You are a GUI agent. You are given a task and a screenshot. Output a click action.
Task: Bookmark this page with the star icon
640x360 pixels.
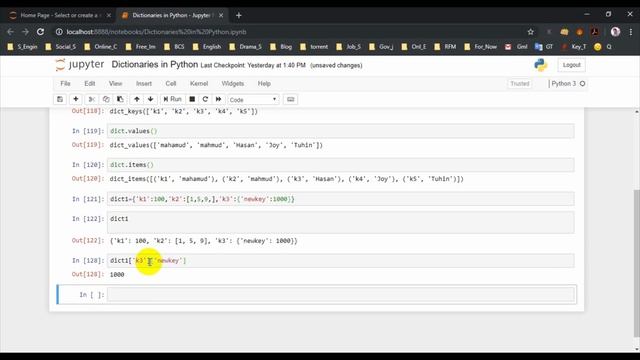531,31
